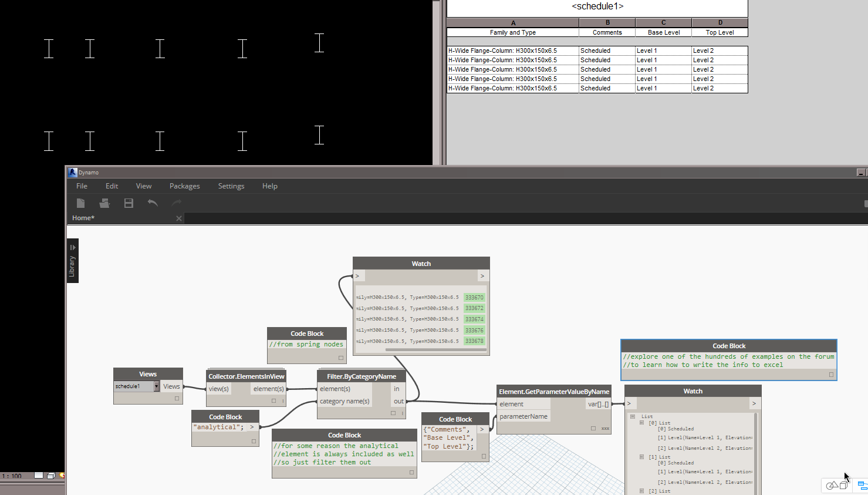The width and height of the screenshot is (868, 495).
Task: Toggle preview square on the Views node
Action: click(x=177, y=399)
